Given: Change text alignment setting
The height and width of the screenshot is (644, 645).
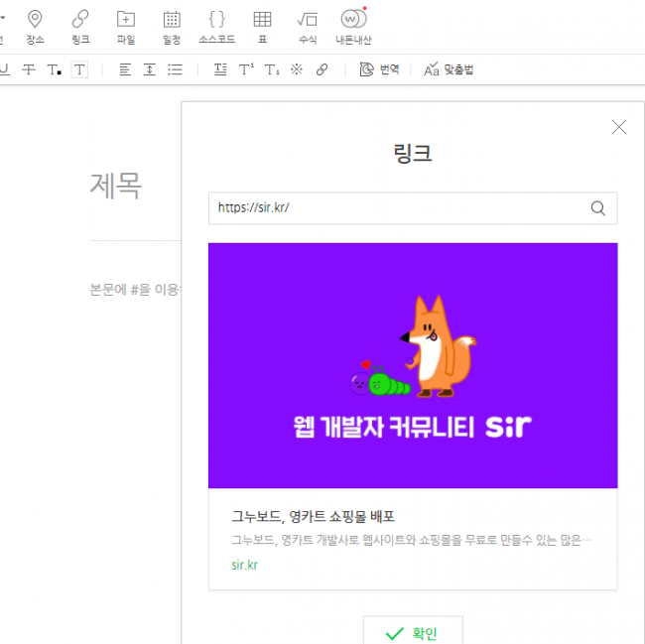Looking at the screenshot, I should 125,69.
